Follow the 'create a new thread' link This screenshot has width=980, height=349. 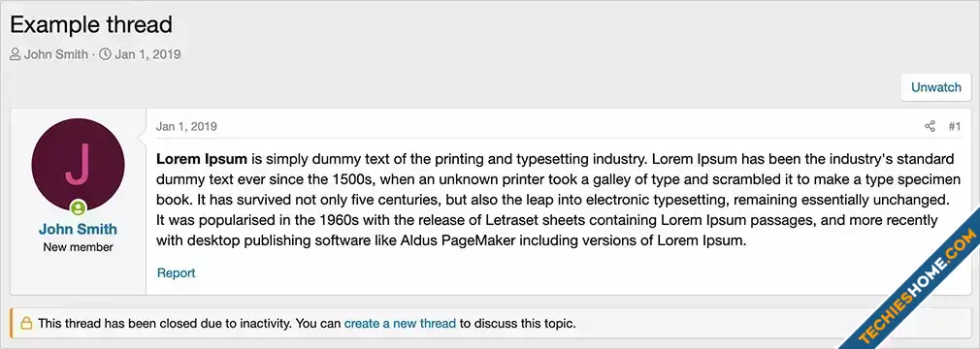point(400,324)
